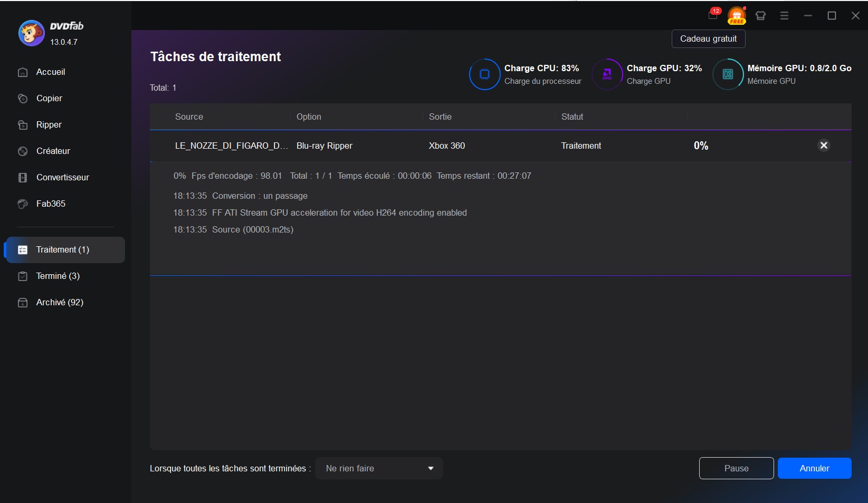
Task: Switch to Copier module
Action: point(49,99)
